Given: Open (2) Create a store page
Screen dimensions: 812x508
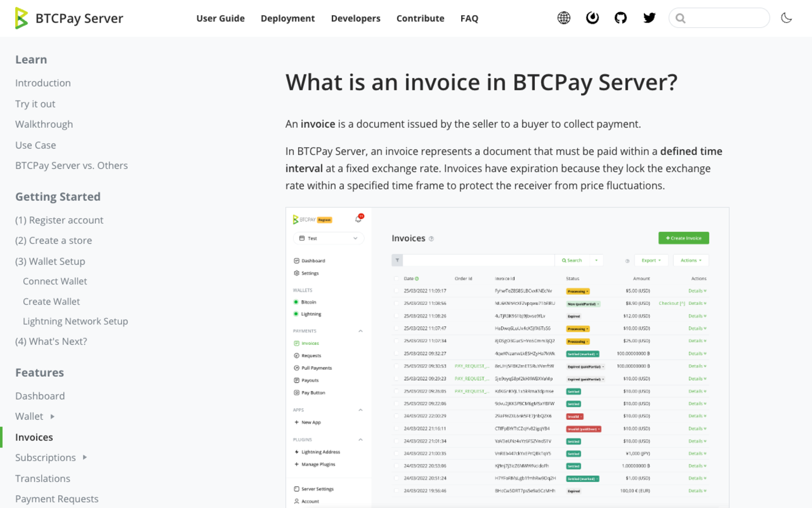Looking at the screenshot, I should coord(53,240).
